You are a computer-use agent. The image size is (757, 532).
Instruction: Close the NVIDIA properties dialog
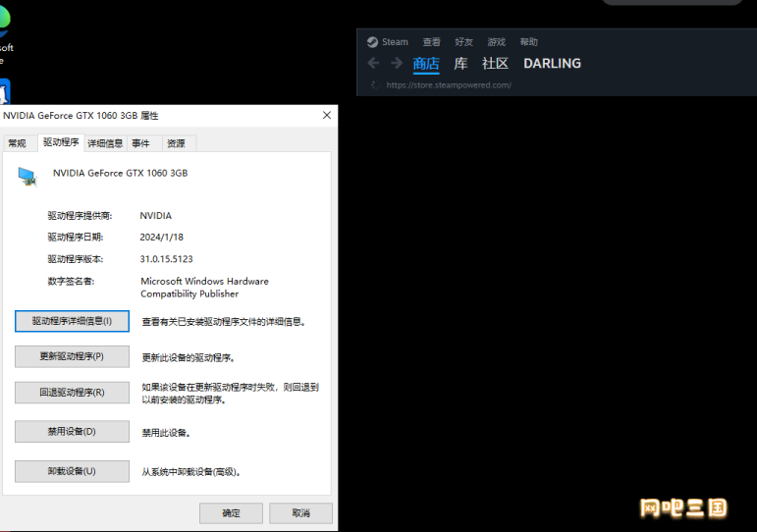pos(327,116)
